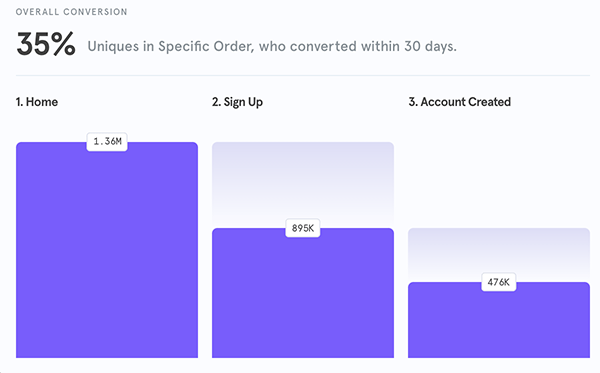The image size is (600, 373).
Task: Select the solid purple Account Created bar
Action: pyautogui.click(x=499, y=320)
